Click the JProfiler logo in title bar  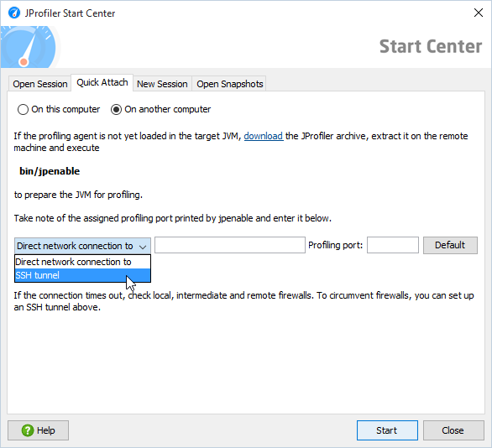pyautogui.click(x=14, y=13)
